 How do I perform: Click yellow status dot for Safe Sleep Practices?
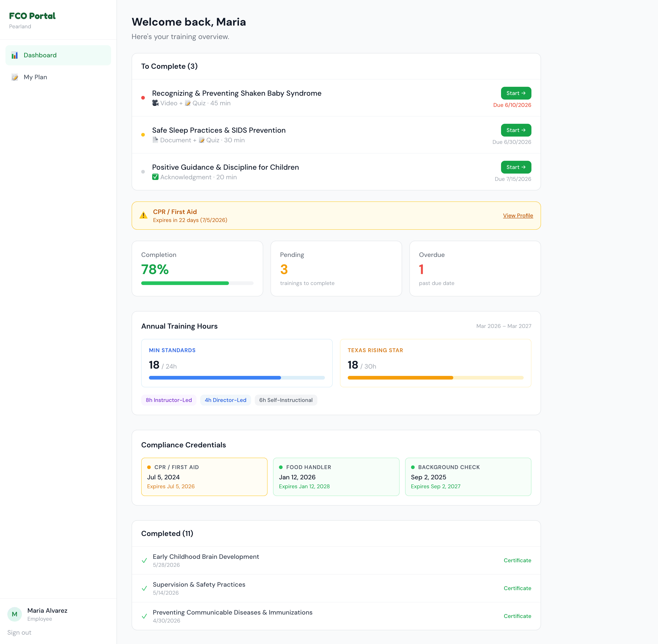pyautogui.click(x=143, y=135)
